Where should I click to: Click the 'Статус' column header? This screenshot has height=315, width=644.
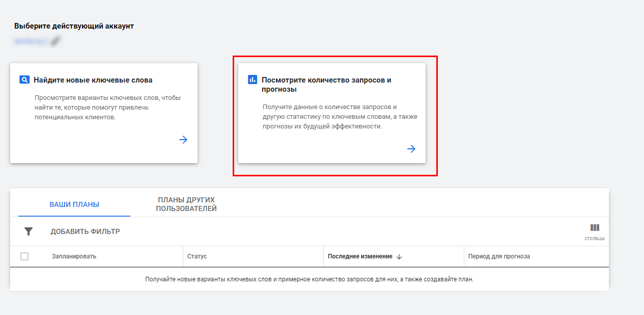coord(197,256)
